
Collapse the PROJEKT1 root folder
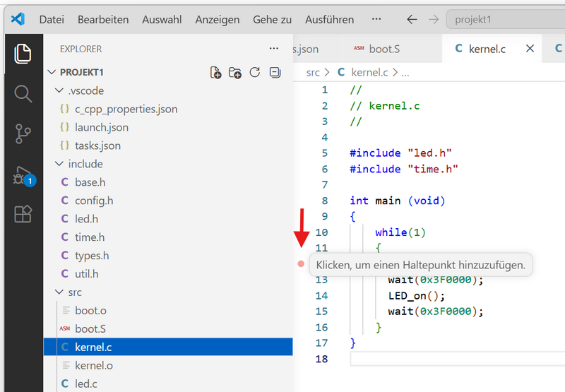point(52,72)
